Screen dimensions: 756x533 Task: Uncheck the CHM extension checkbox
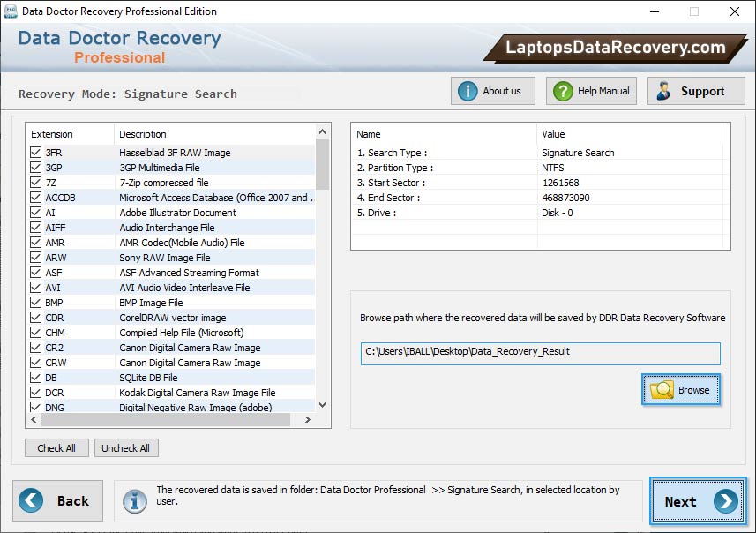tap(35, 333)
